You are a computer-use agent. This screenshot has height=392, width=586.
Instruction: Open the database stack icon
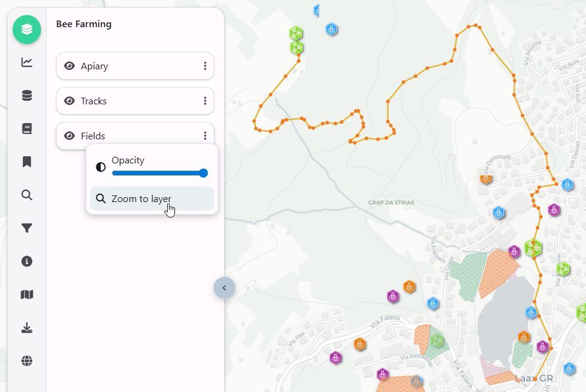pyautogui.click(x=27, y=96)
